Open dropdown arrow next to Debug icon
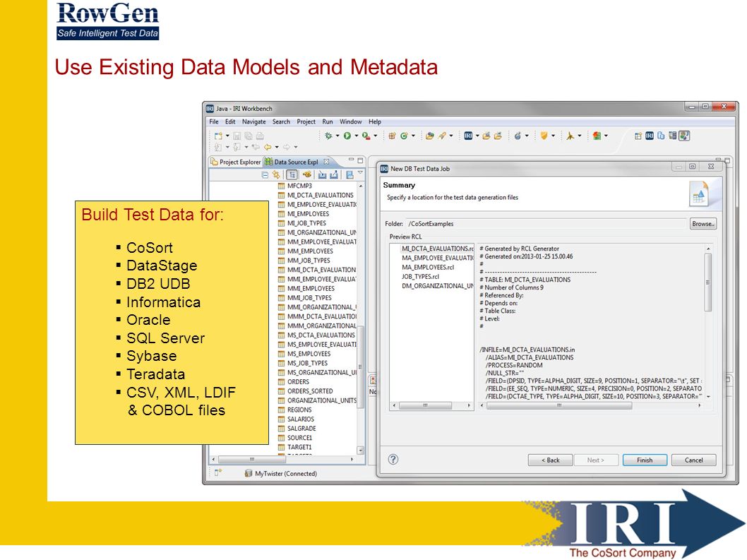This screenshot has height=560, width=747. (x=337, y=136)
